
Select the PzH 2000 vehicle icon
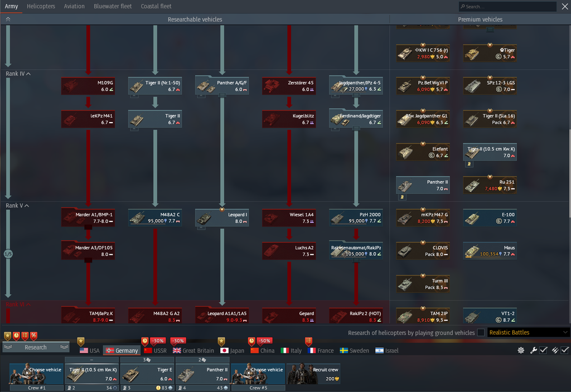click(356, 218)
